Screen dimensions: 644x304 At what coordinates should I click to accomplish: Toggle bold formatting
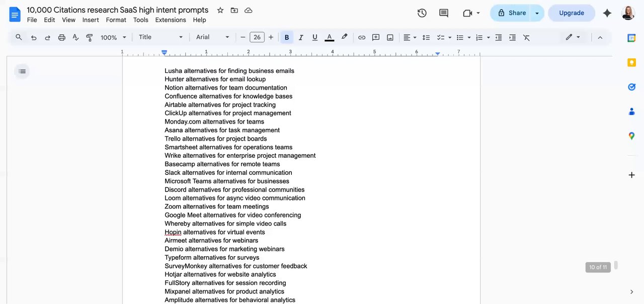point(287,37)
